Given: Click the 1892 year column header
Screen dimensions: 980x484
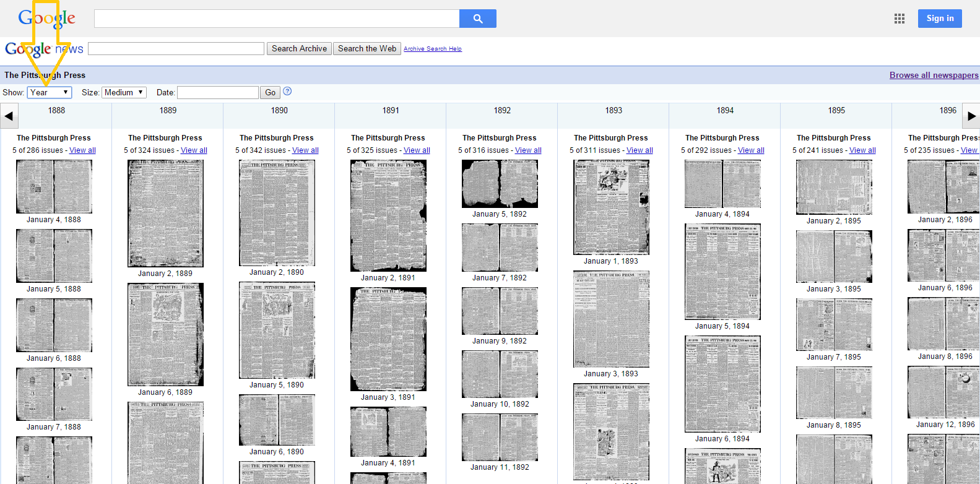Looking at the screenshot, I should tap(502, 110).
